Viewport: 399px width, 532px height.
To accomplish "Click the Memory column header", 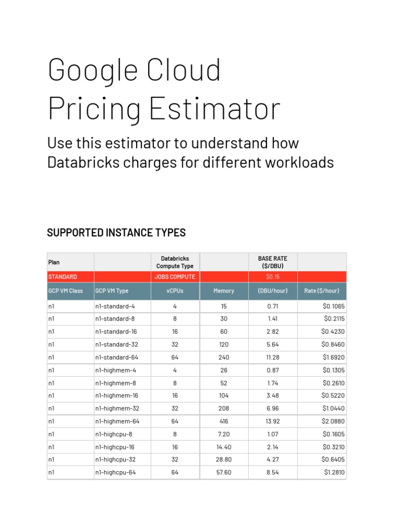I will click(224, 291).
